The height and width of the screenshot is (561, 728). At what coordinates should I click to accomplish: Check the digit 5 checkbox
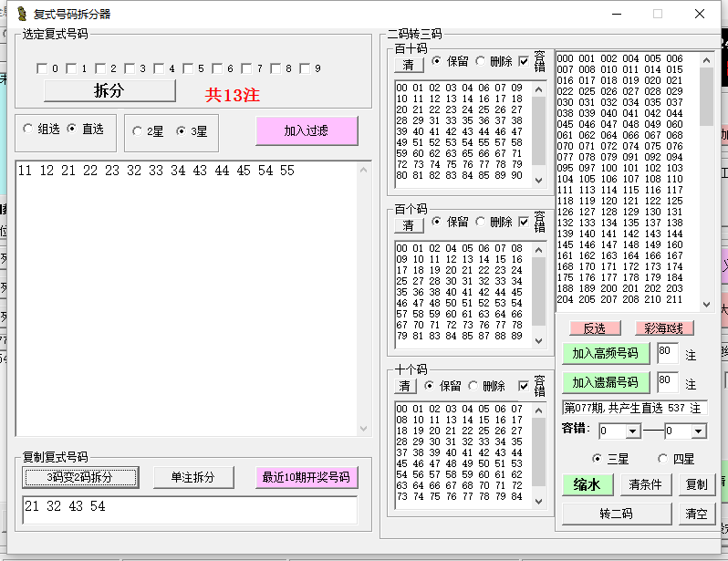click(x=188, y=68)
